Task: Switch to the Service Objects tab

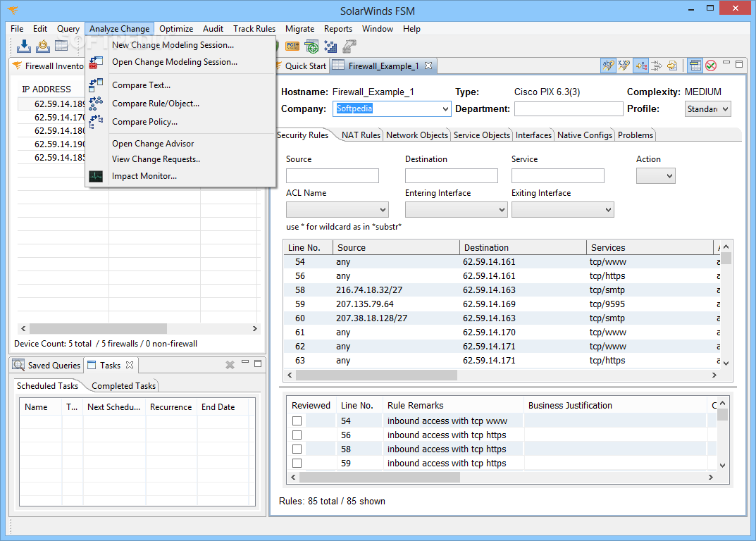Action: 482,135
